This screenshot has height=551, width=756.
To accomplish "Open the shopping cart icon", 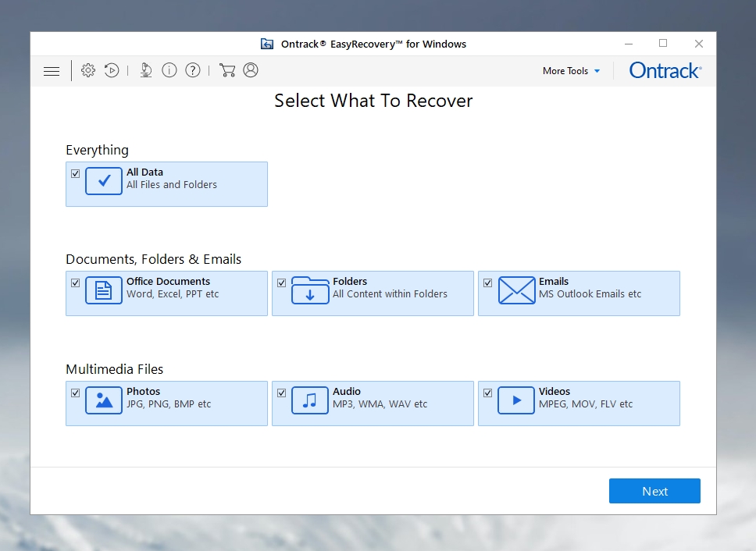I will 227,71.
